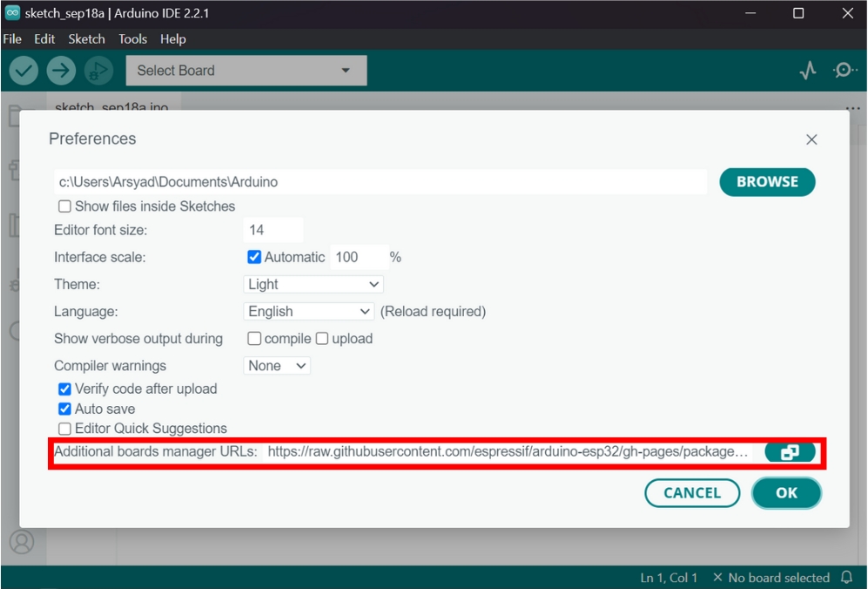Screen dimensions: 868x589
Task: Open the Serial Monitor icon
Action: pyautogui.click(x=844, y=71)
